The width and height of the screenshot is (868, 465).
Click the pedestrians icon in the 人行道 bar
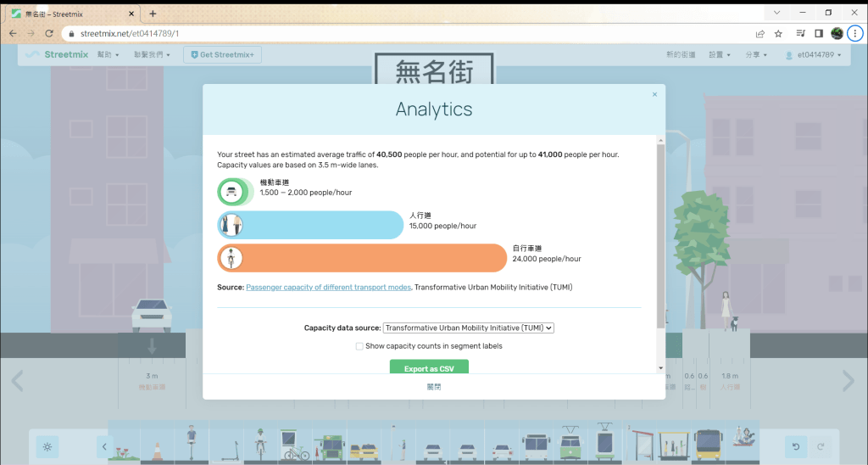[231, 225]
